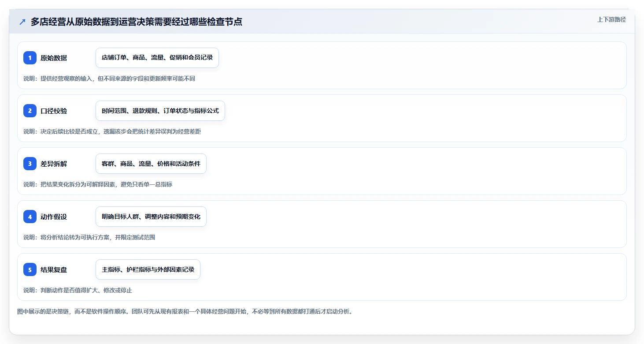
Task: Click the note 说明：决定后续比较是否成立
Action: tap(112, 131)
